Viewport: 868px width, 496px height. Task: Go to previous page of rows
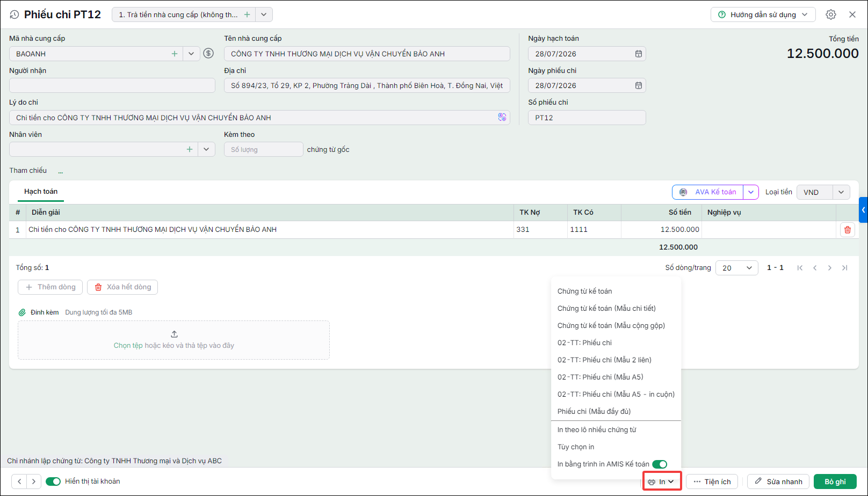pyautogui.click(x=815, y=268)
